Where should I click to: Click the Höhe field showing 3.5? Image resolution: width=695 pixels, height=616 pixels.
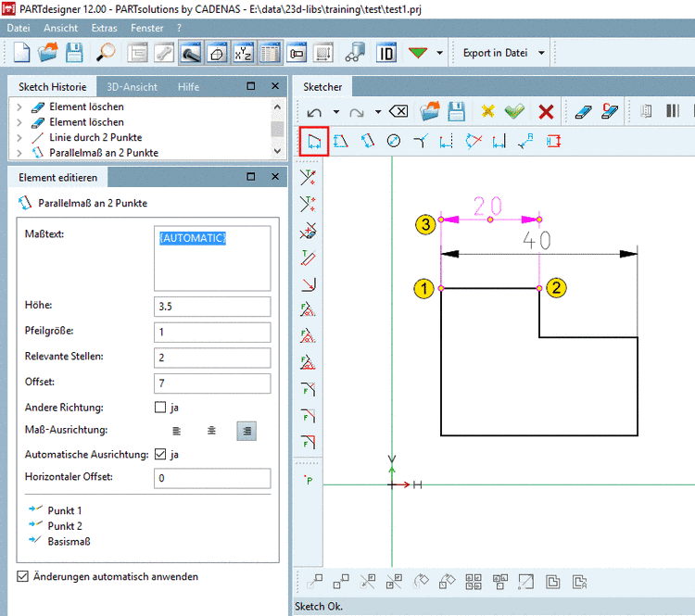click(212, 307)
